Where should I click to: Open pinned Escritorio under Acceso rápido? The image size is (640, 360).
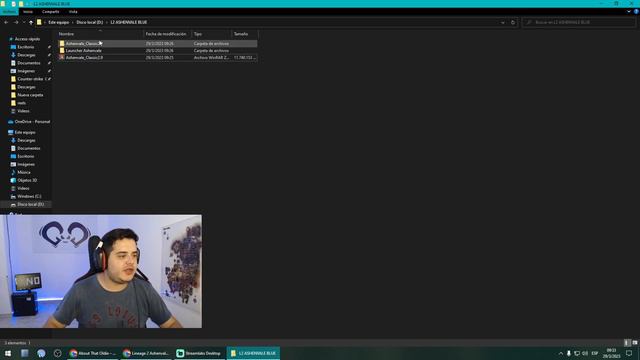click(25, 47)
